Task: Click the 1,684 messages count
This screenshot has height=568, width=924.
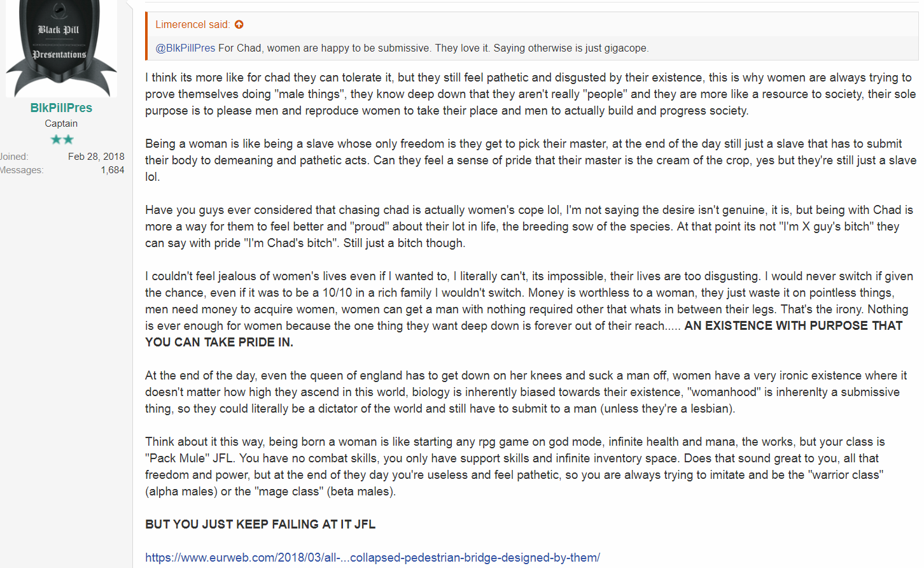Action: coord(113,170)
